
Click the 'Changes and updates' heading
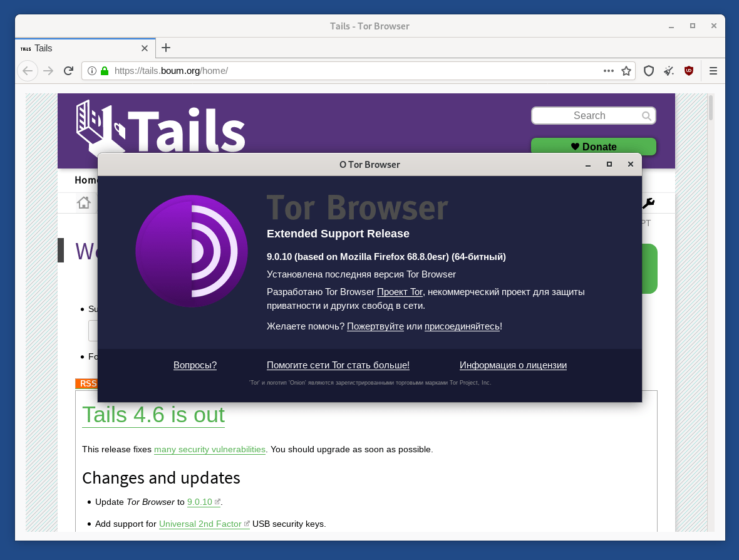[x=161, y=478]
